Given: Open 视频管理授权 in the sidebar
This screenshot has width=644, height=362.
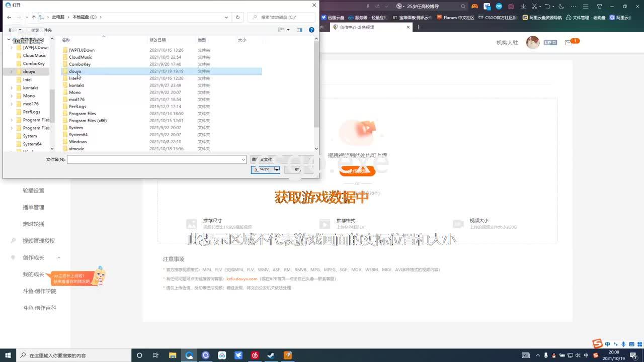Looking at the screenshot, I should pyautogui.click(x=39, y=241).
